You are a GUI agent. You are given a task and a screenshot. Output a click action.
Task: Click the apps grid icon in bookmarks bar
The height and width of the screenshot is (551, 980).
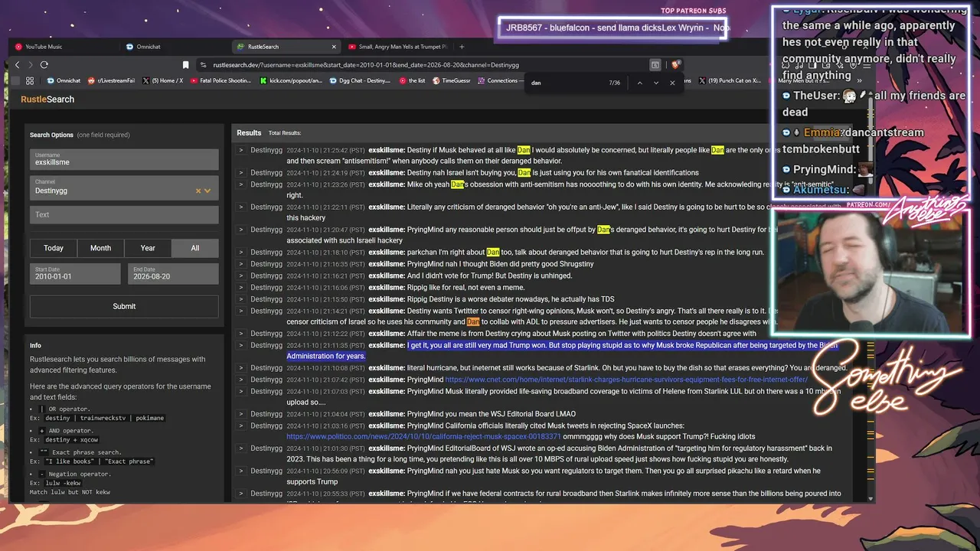click(30, 80)
